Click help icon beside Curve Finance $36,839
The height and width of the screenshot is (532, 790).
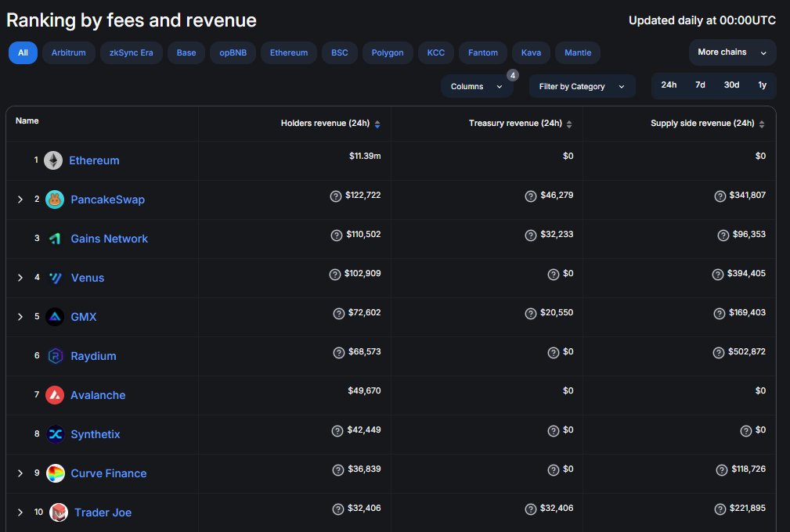[338, 470]
